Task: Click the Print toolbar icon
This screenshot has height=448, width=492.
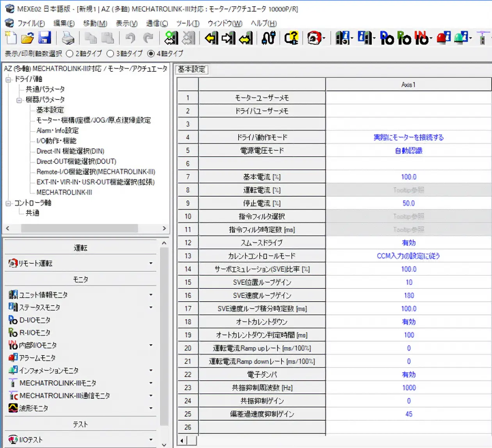Action: click(68, 38)
